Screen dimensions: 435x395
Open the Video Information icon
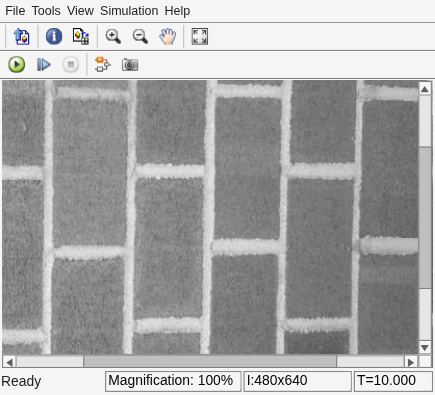[54, 36]
